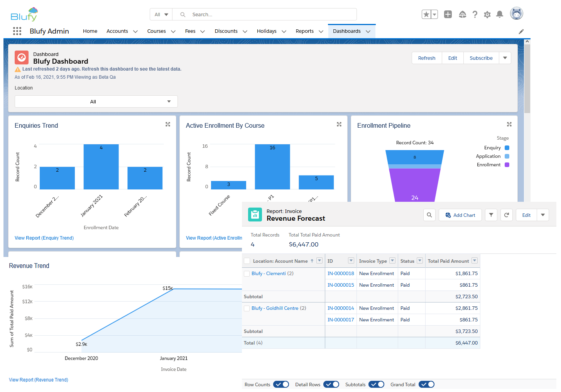Screen dimensions: 561x392
Task: Open the search scope All dropdown
Action: point(161,15)
